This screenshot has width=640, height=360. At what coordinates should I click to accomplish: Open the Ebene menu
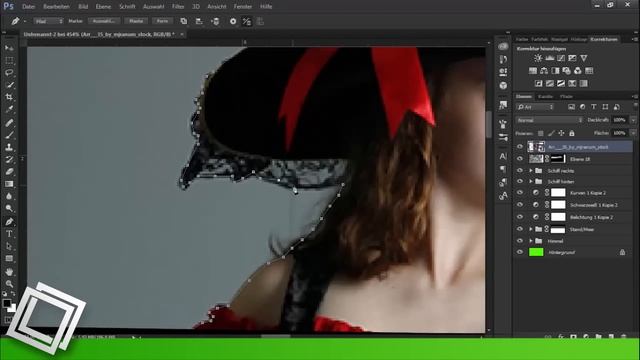click(x=103, y=7)
